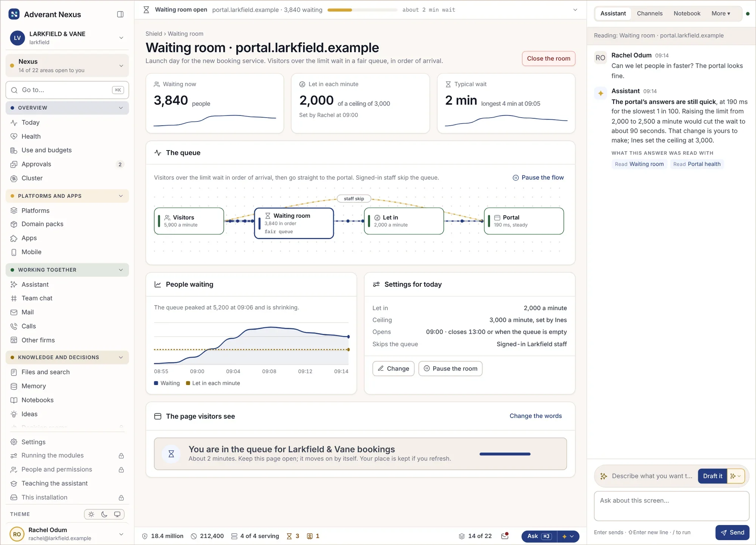Expand the waiting room banner chevron
The width and height of the screenshot is (756, 545).
575,10
